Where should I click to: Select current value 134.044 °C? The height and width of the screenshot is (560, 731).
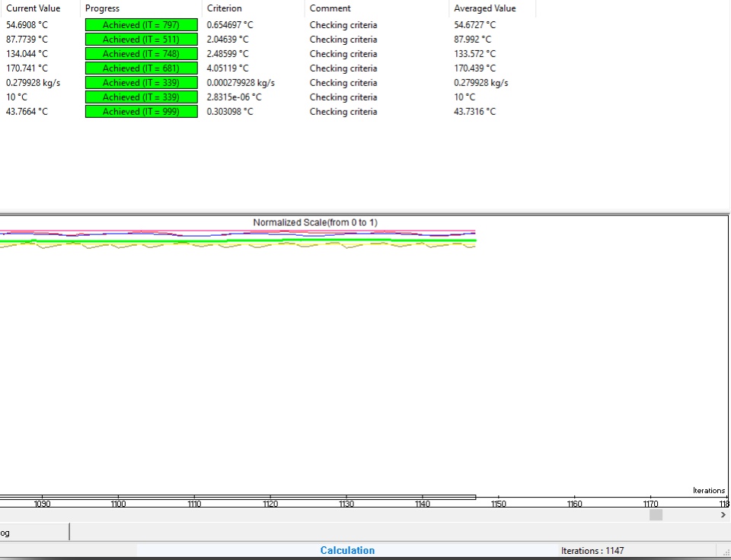tap(27, 53)
